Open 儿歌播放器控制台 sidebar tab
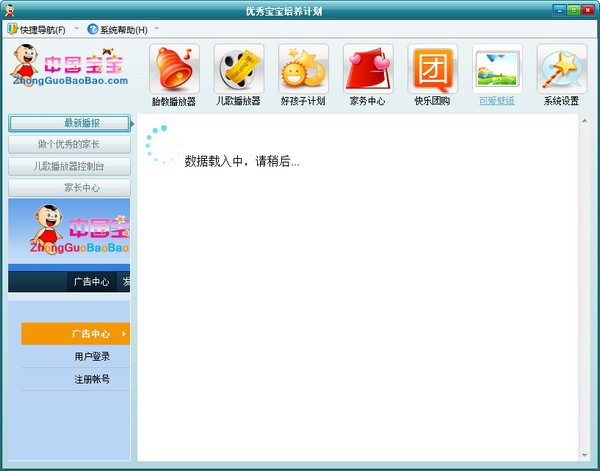Screen dimensions: 600x471 point(68,166)
